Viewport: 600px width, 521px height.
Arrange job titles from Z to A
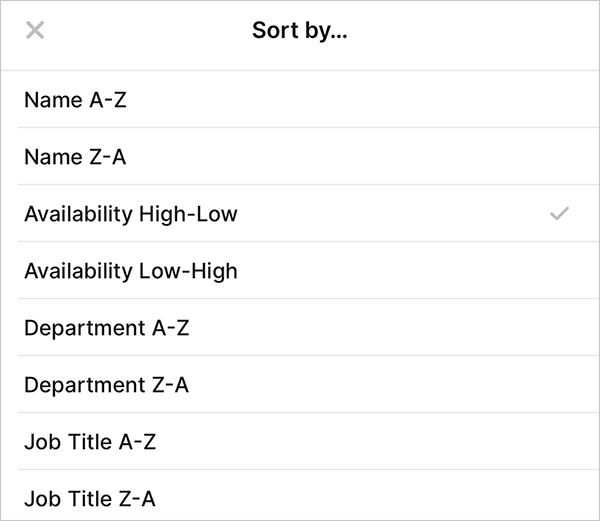tap(90, 499)
